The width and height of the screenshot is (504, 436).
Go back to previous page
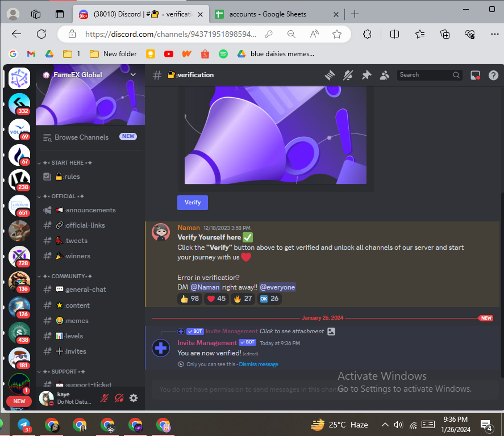click(x=16, y=34)
